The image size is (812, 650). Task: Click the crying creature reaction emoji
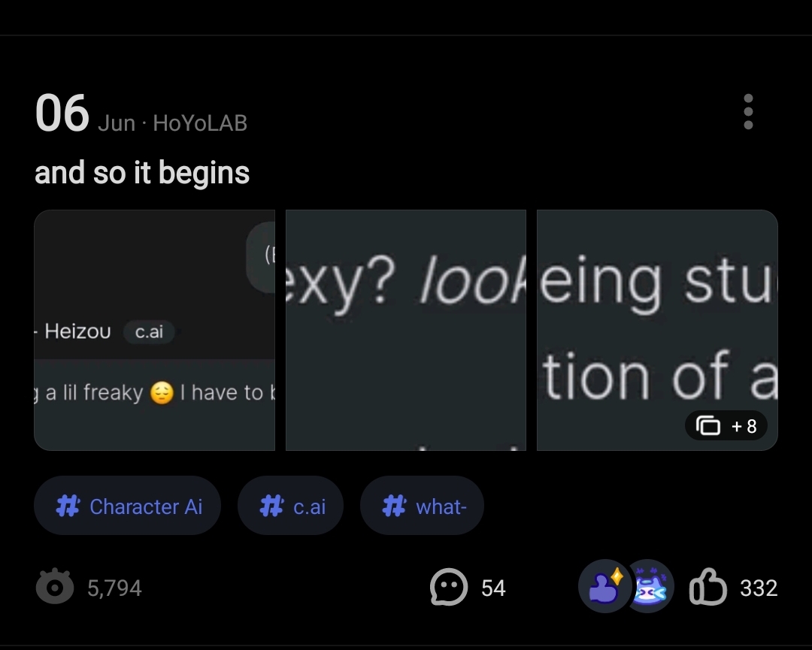pyautogui.click(x=650, y=586)
